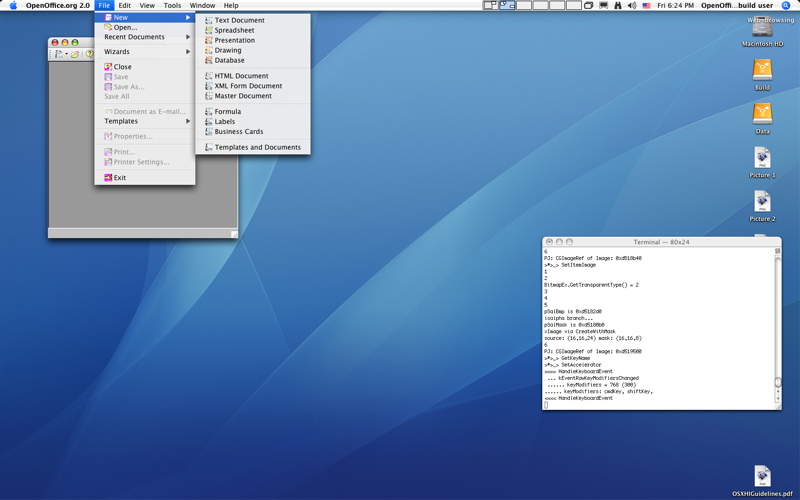Choose Open... in File menu
Screen dimensions: 800x500
[x=144, y=27]
